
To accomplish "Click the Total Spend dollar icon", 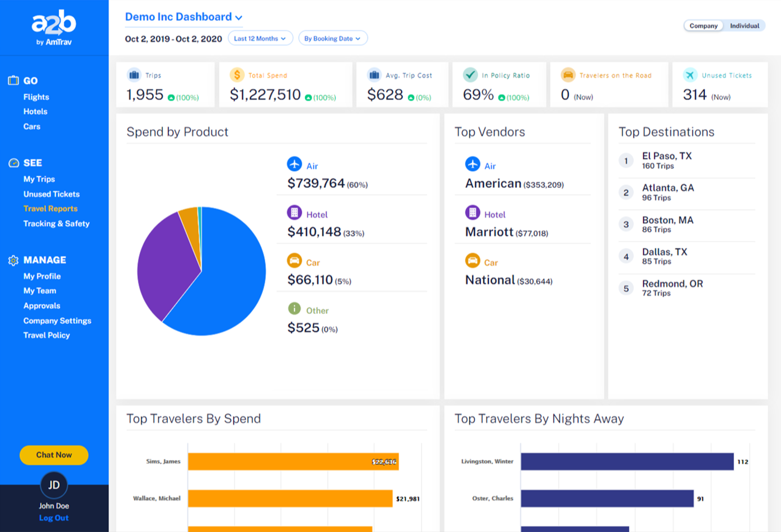I will 237,74.
